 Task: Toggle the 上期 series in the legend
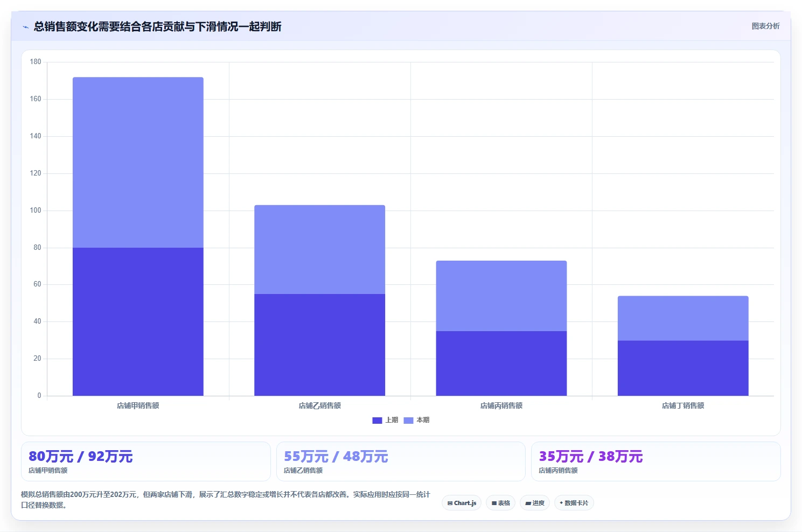tap(385, 420)
